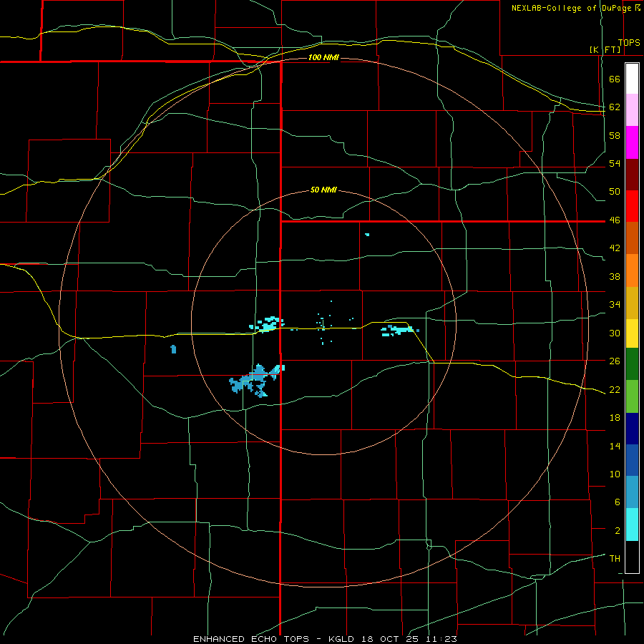The height and width of the screenshot is (644, 644).
Task: Click the gold legend swatch near 34
Action: pyautogui.click(x=632, y=303)
